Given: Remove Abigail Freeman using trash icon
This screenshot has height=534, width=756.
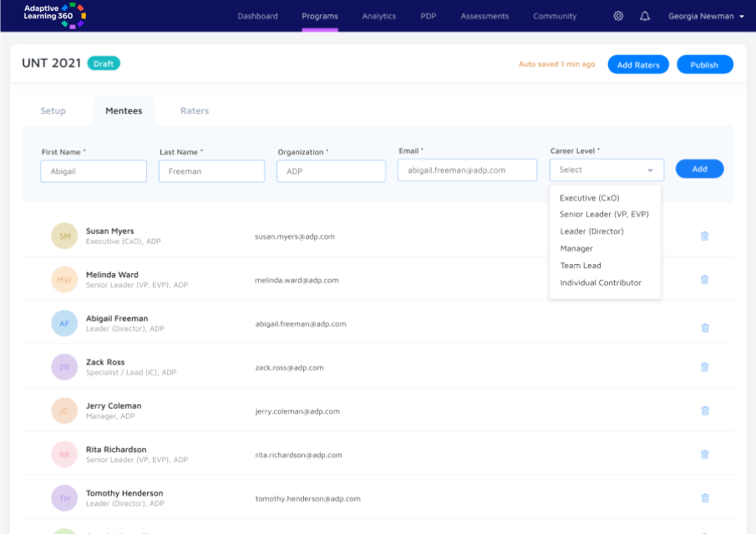Looking at the screenshot, I should pyautogui.click(x=705, y=328).
